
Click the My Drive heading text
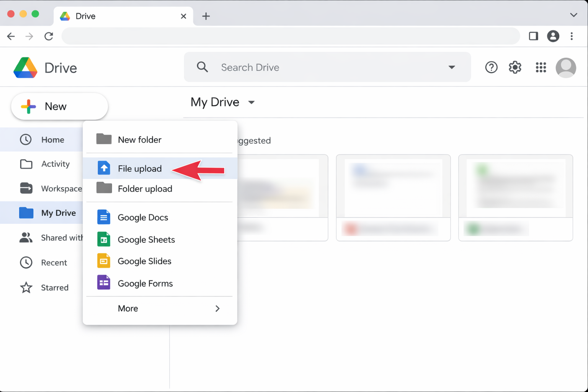tap(215, 102)
